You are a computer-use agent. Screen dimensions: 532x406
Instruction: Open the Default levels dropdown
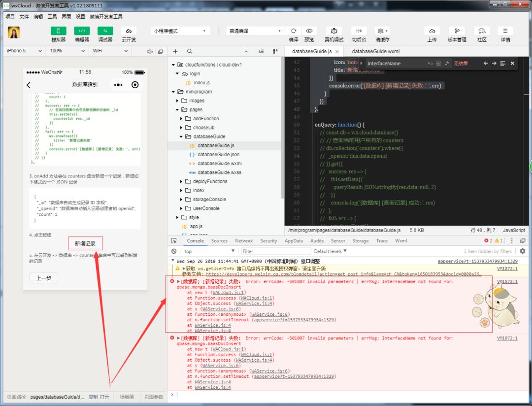pyautogui.click(x=330, y=251)
